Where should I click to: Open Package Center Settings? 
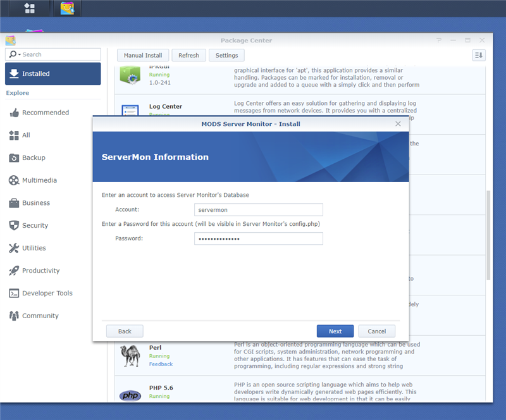[226, 55]
